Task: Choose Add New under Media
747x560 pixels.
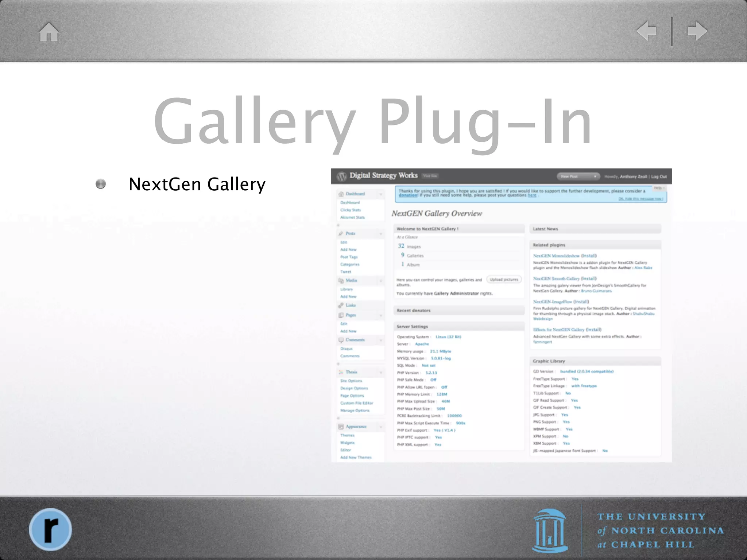Action: coord(348,297)
